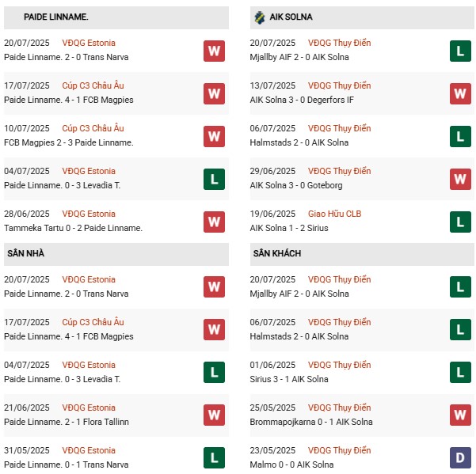Click the AIK Solna club crest icon
The image size is (476, 474).
point(260,17)
